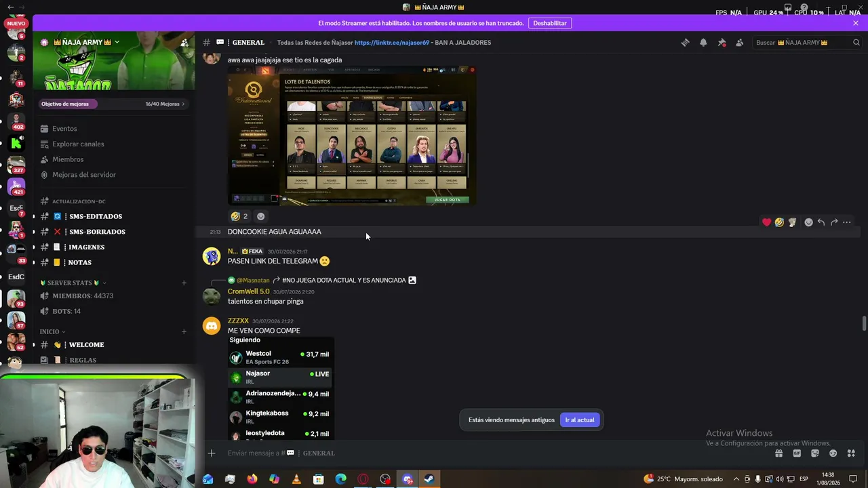Image resolution: width=868 pixels, height=488 pixels.
Task: Expand the 16/40 Mejoras chevron
Action: click(183, 104)
